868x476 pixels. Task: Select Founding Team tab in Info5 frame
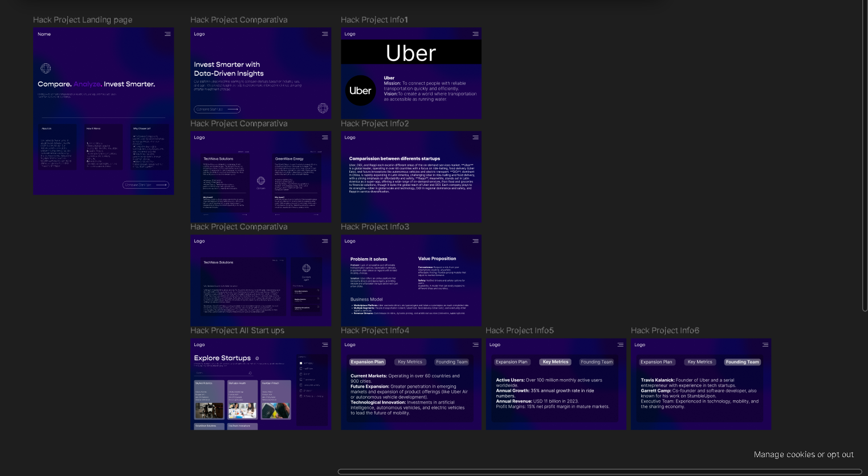click(597, 362)
